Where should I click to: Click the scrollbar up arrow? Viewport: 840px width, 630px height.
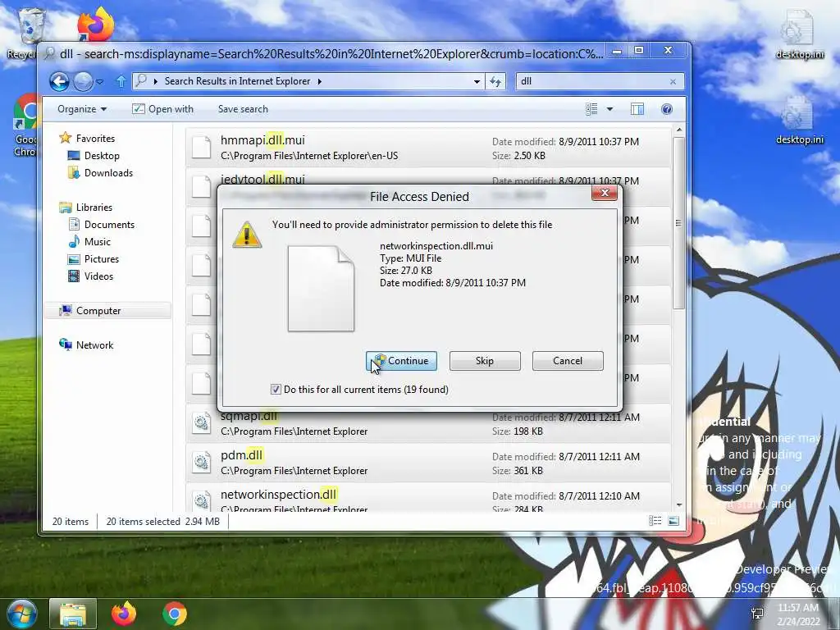click(678, 130)
